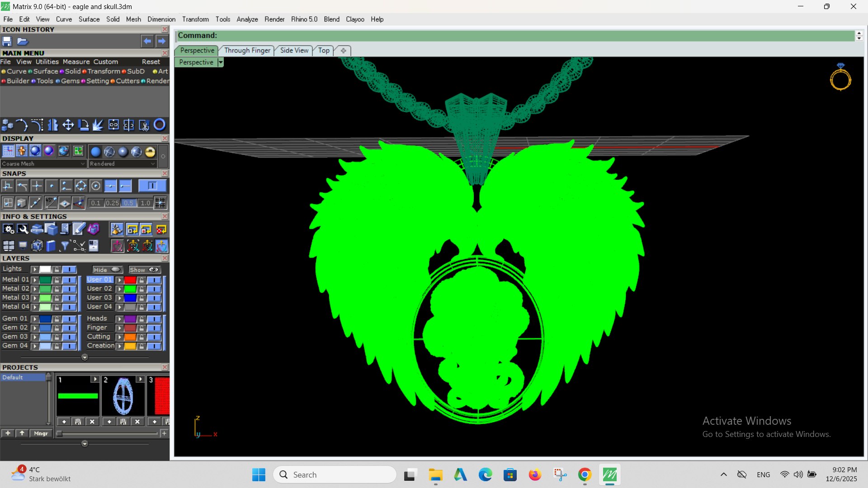Viewport: 868px width, 488px height.
Task: Set snap increment to 0.25
Action: [112, 203]
